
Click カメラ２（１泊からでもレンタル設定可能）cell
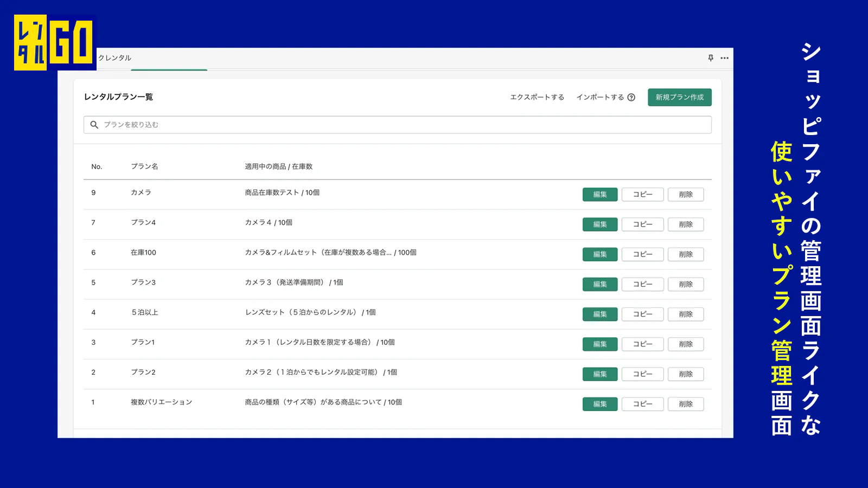(321, 373)
